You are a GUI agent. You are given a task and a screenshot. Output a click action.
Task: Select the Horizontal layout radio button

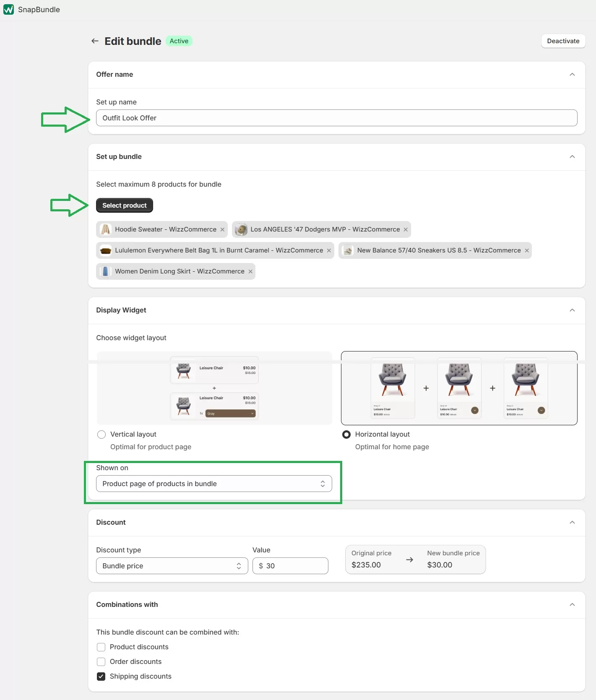[x=346, y=435]
